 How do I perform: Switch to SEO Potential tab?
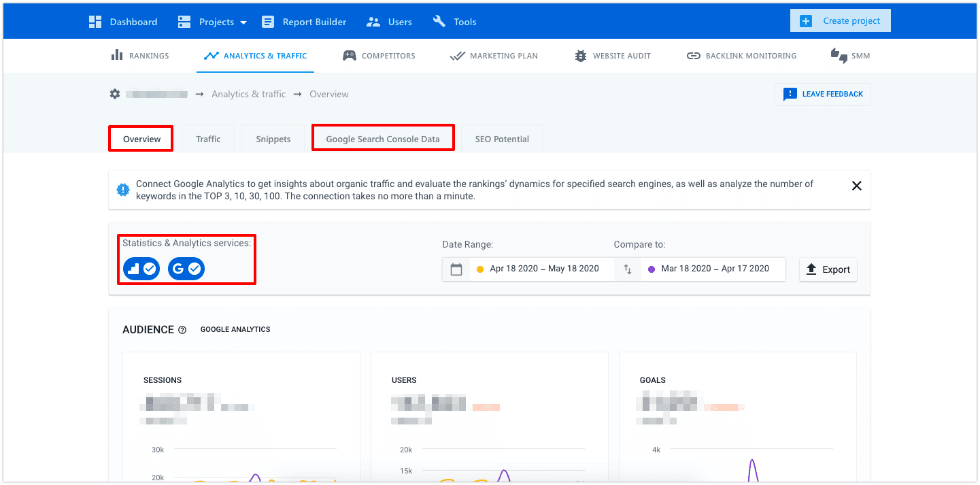[502, 139]
